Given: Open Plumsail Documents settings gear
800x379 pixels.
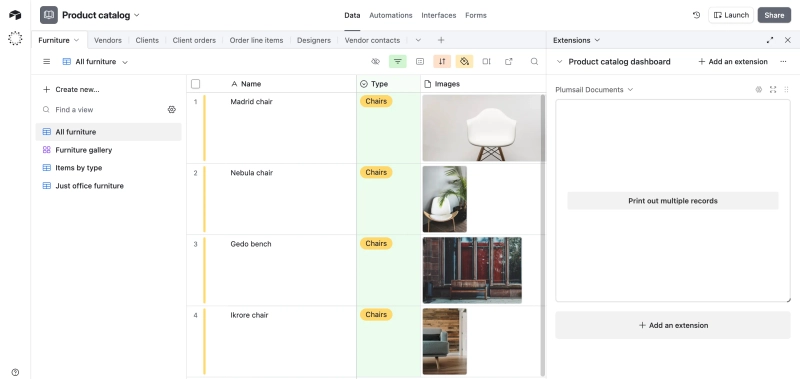Looking at the screenshot, I should click(759, 90).
